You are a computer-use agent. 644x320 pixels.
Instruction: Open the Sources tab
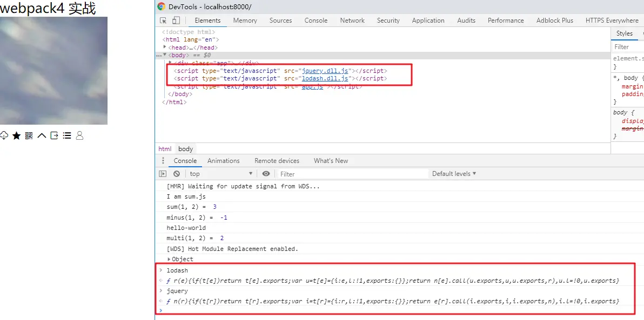pyautogui.click(x=280, y=21)
